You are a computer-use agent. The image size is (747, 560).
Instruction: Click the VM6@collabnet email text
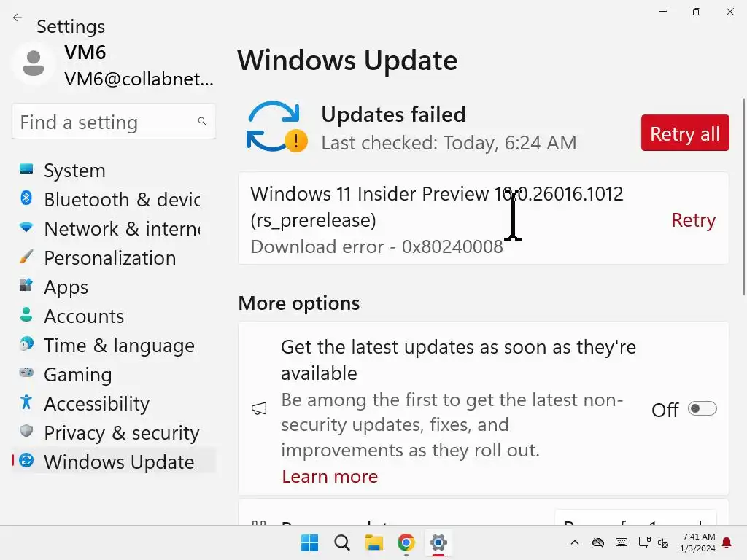pyautogui.click(x=139, y=79)
